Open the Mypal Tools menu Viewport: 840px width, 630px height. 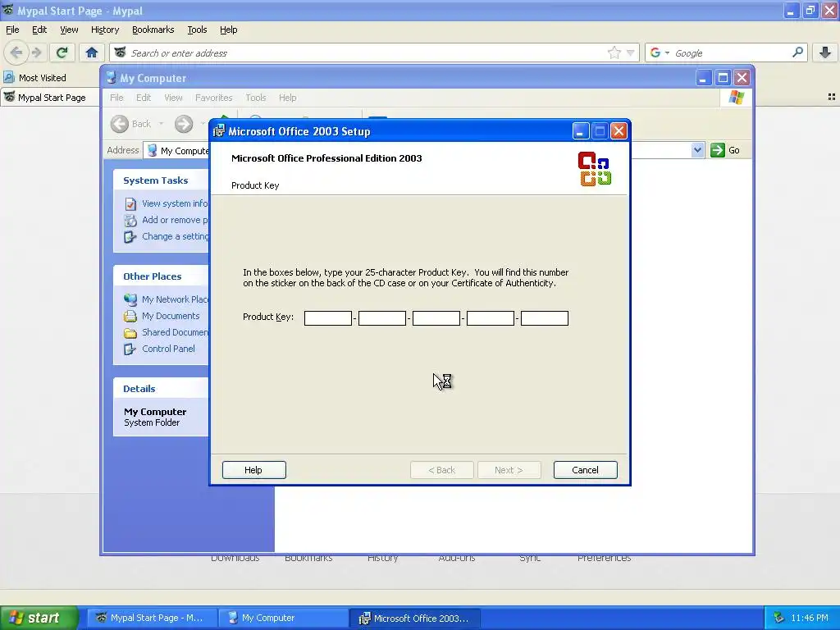pyautogui.click(x=197, y=30)
